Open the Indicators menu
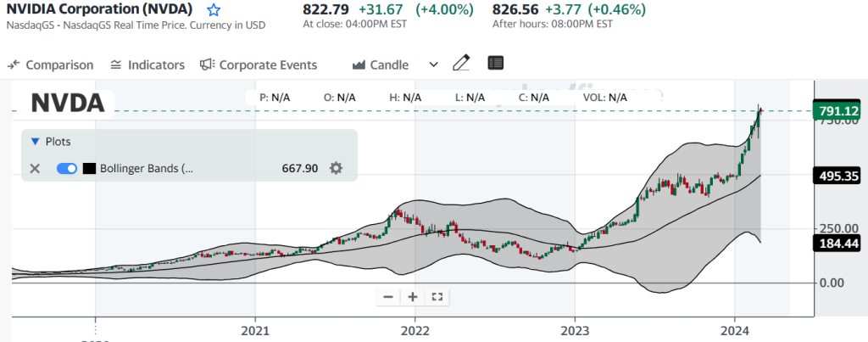868x342 pixels. click(x=147, y=64)
